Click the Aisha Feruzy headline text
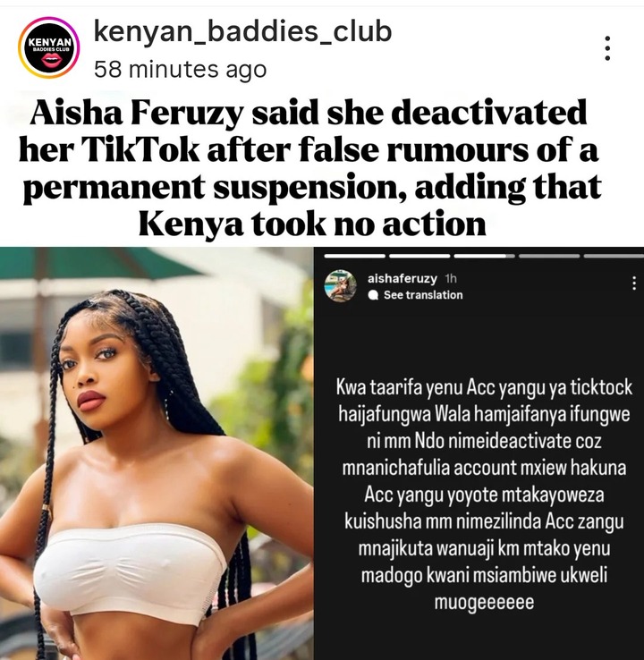Image resolution: width=644 pixels, height=660 pixels. 310,168
